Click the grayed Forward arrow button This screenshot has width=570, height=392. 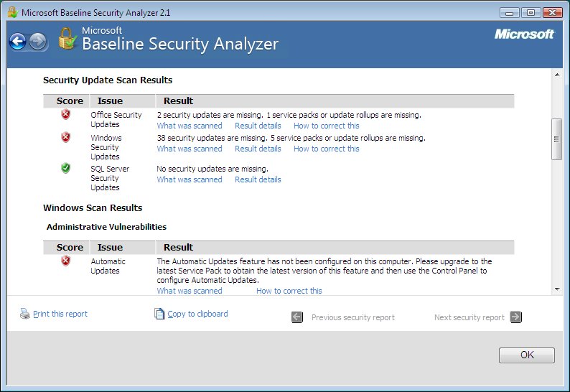38,42
